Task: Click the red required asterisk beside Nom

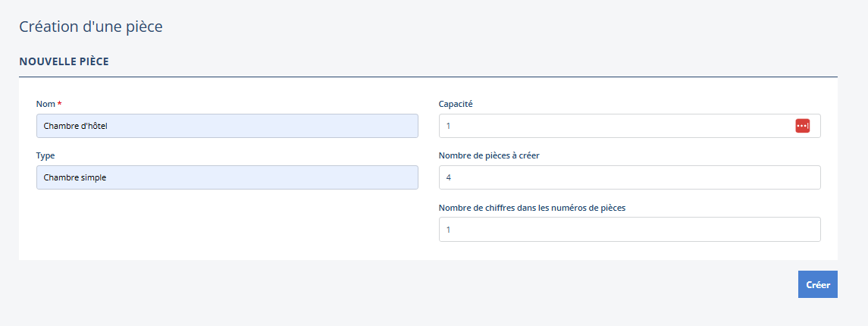Action: [60, 104]
